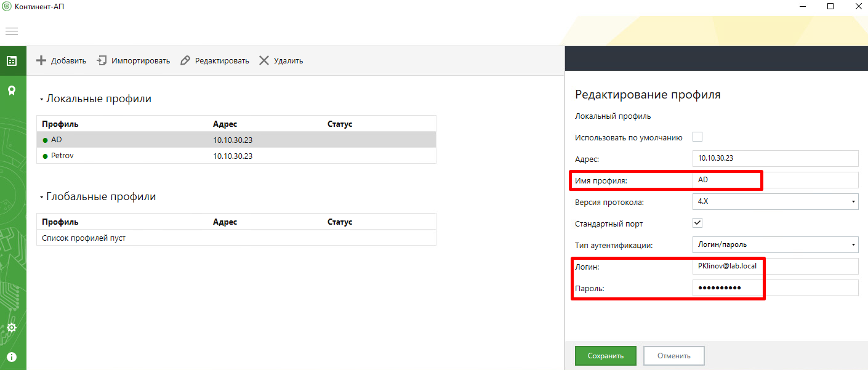Image resolution: width=868 pixels, height=370 pixels.
Task: Minimize the Континент-АП window
Action: (803, 6)
